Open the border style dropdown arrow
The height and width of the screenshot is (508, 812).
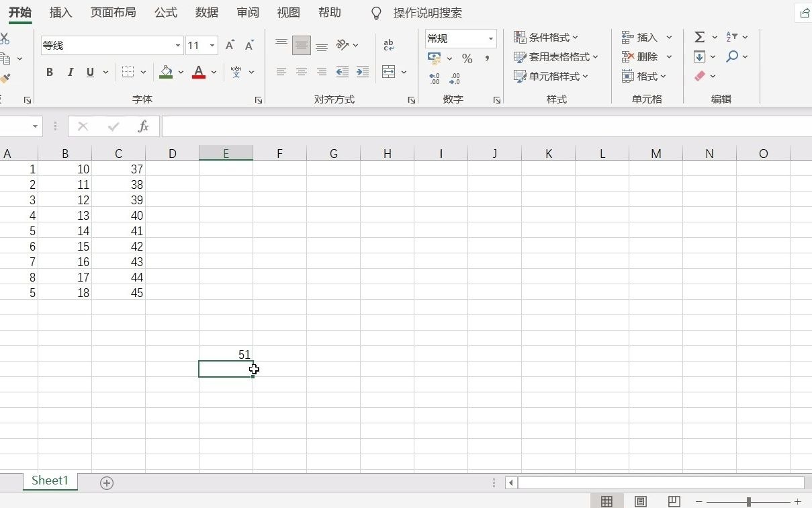coord(143,72)
